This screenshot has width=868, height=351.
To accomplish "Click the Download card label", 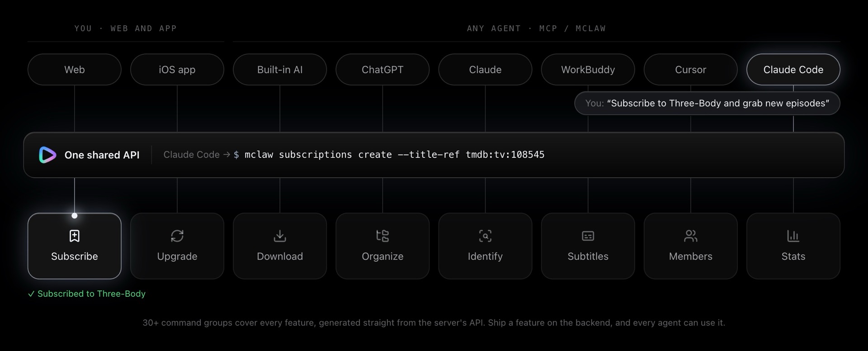I will (280, 256).
